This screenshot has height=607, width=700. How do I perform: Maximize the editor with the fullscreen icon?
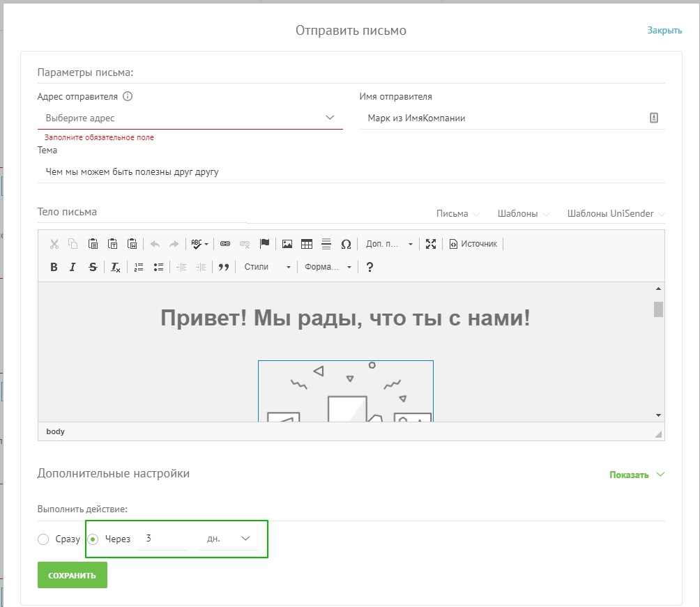pos(430,244)
